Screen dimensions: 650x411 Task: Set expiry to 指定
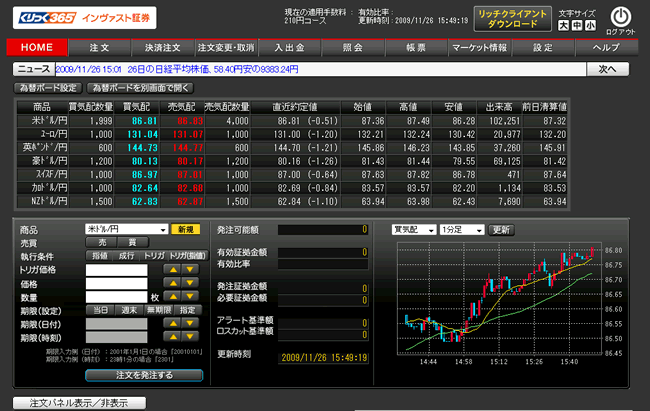point(188,310)
